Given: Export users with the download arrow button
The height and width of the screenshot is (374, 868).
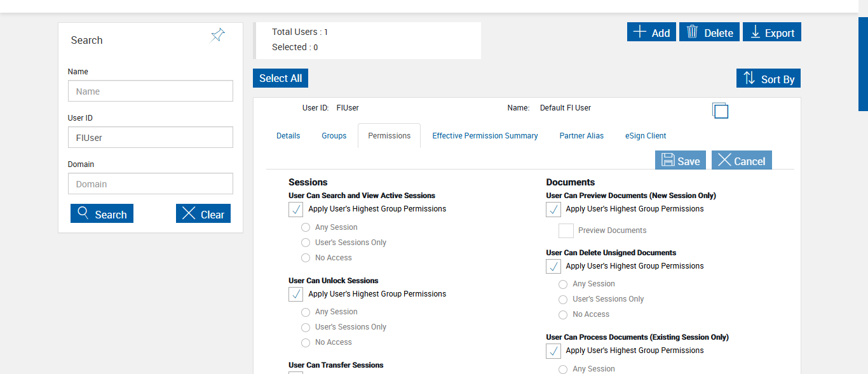Looking at the screenshot, I should pos(771,32).
